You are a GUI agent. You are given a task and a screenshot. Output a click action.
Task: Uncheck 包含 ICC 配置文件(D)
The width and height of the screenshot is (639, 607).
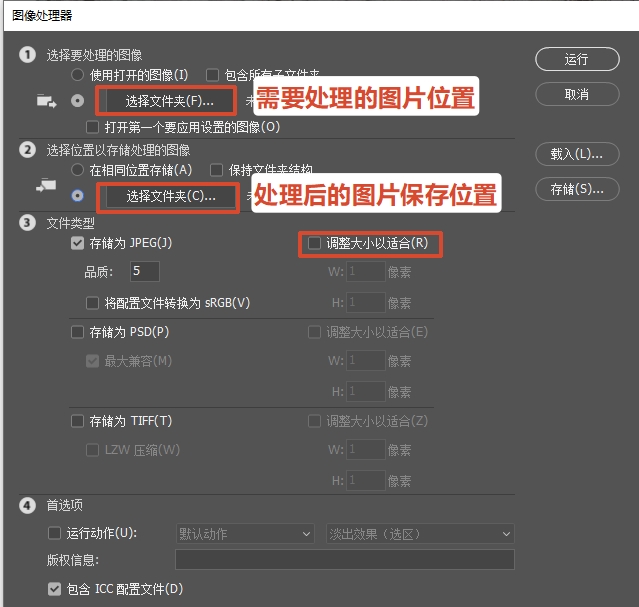pos(54,589)
